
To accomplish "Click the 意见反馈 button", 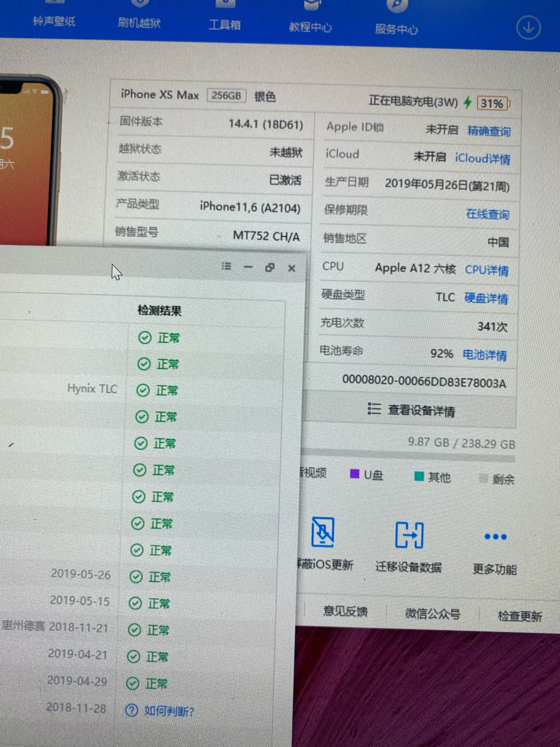I will point(345,611).
